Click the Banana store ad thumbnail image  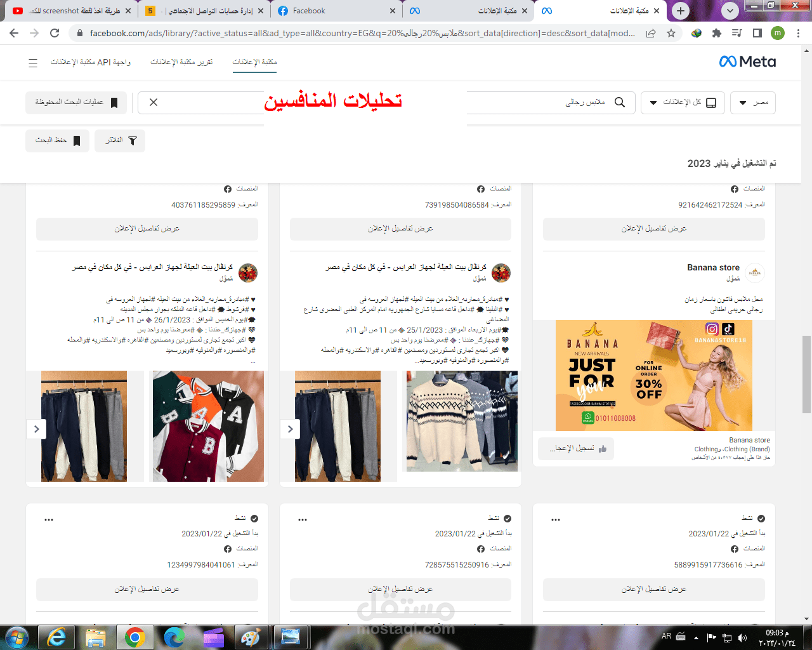click(x=653, y=375)
